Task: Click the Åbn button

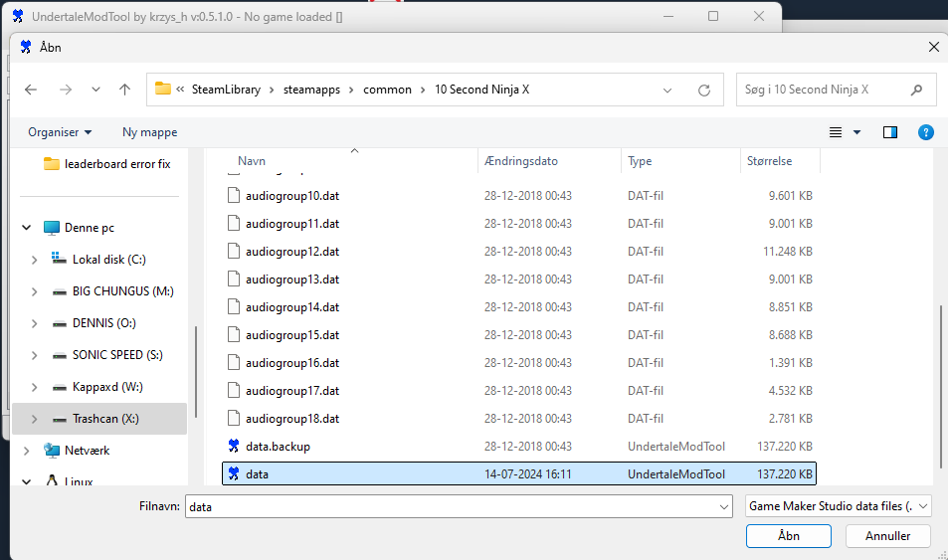Action: 789,536
